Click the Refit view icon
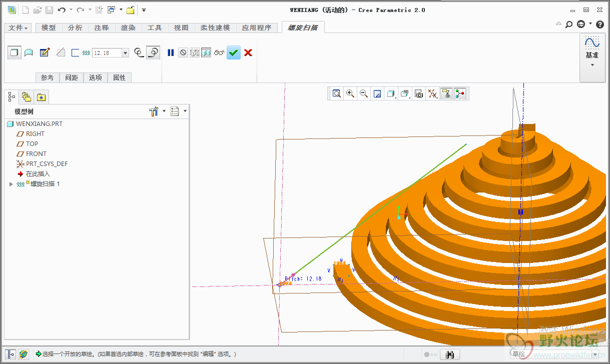610x364 pixels. pyautogui.click(x=337, y=93)
